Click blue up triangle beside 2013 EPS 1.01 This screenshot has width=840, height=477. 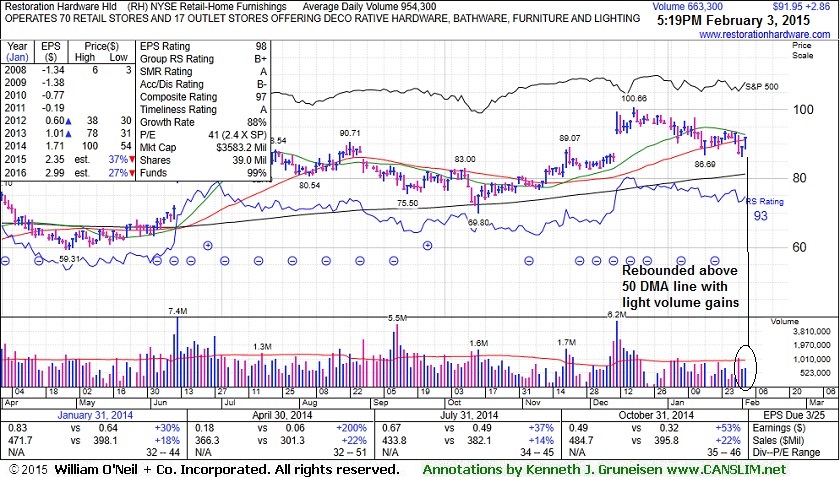68,134
